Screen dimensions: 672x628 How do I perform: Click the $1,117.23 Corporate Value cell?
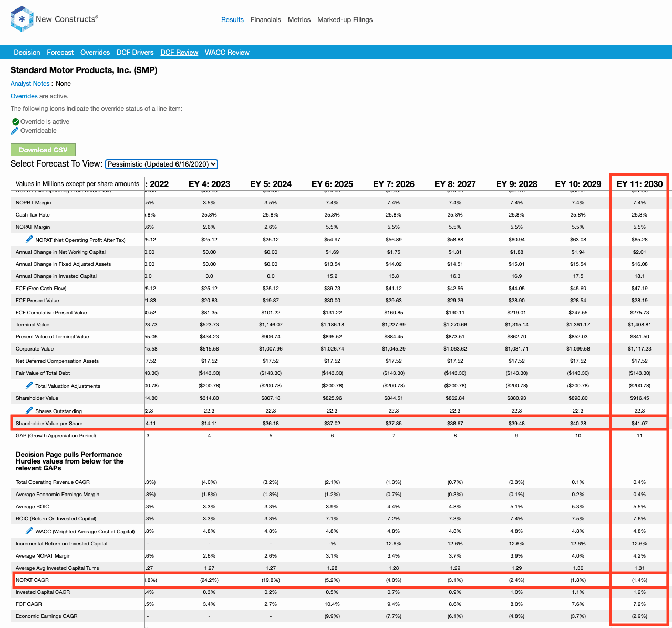tap(639, 349)
